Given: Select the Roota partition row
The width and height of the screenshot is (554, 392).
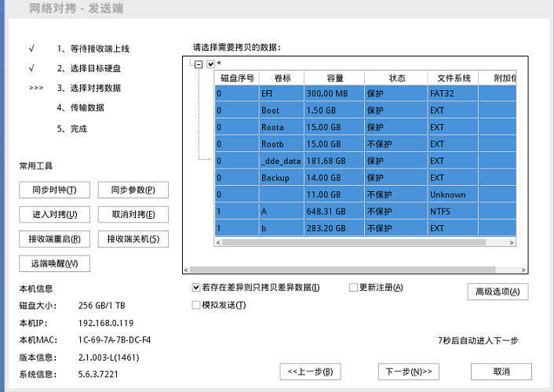Looking at the screenshot, I should 366,127.
